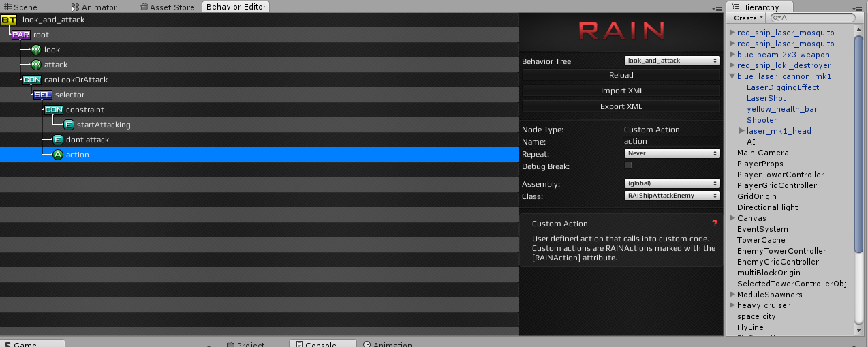The height and width of the screenshot is (347, 868).
Task: Expand blue-beam-2x3-weapon in Hierarchy
Action: pos(732,55)
